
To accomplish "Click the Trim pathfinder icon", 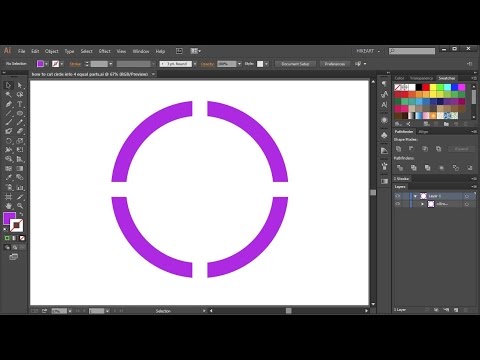I will tap(414, 168).
